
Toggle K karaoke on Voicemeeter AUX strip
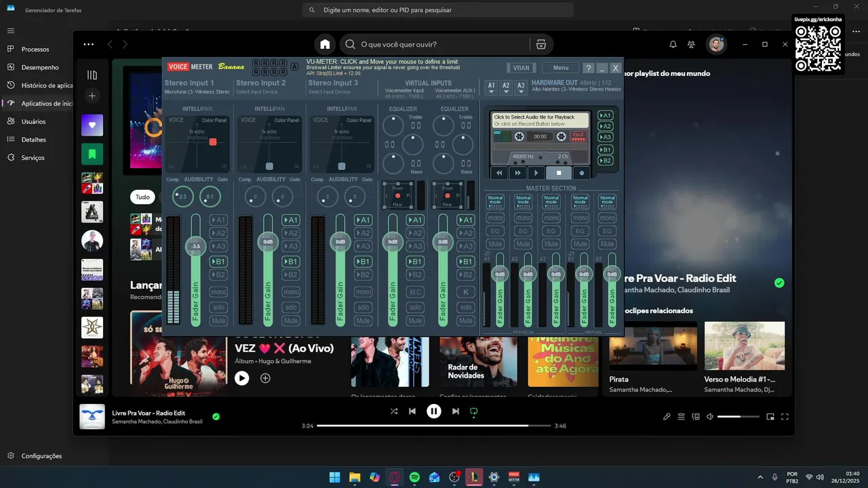465,292
